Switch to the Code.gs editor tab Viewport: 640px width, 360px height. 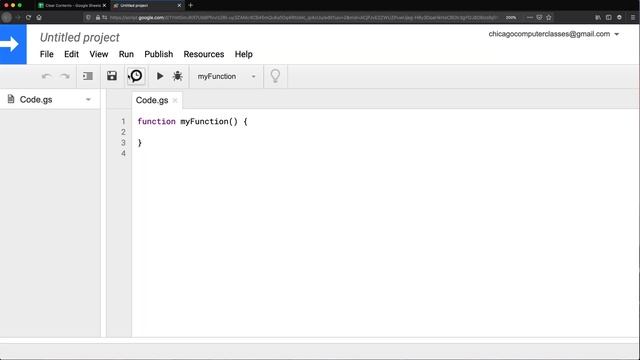[x=152, y=100]
